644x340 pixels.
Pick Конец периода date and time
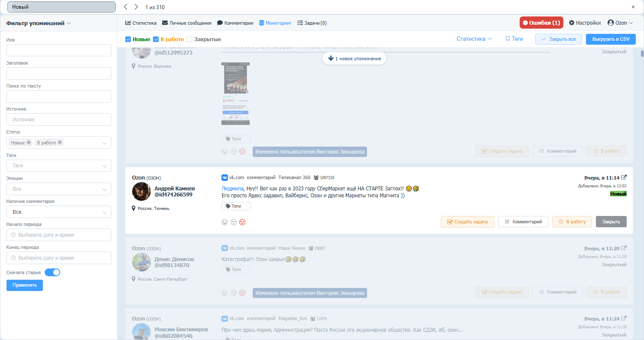coord(59,258)
